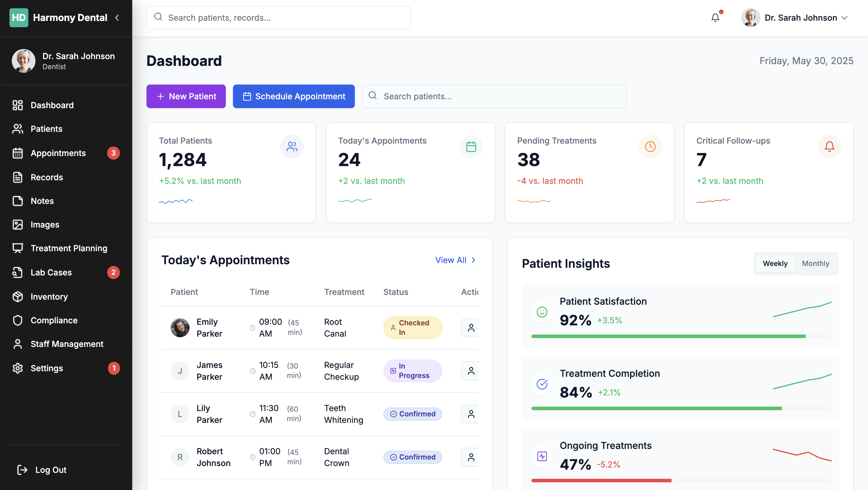868x490 pixels.
Task: Click the James Parker initial J avatar
Action: (x=180, y=371)
